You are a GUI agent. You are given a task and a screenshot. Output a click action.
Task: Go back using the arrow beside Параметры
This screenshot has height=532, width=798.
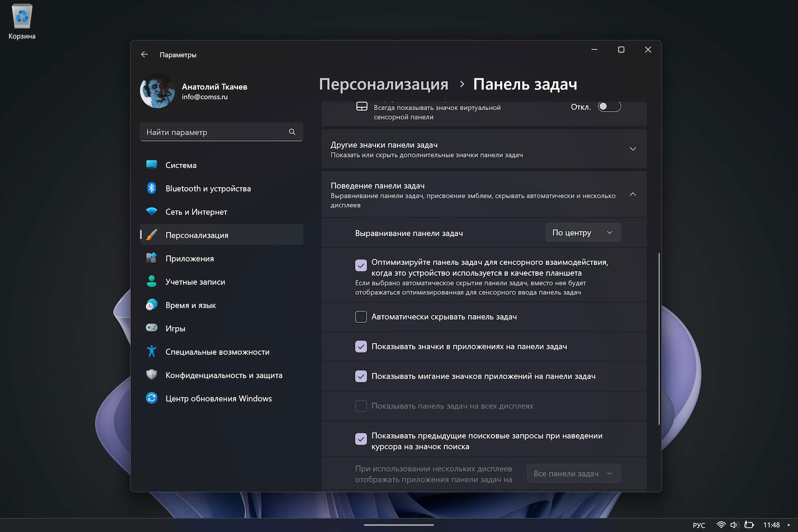coord(145,54)
